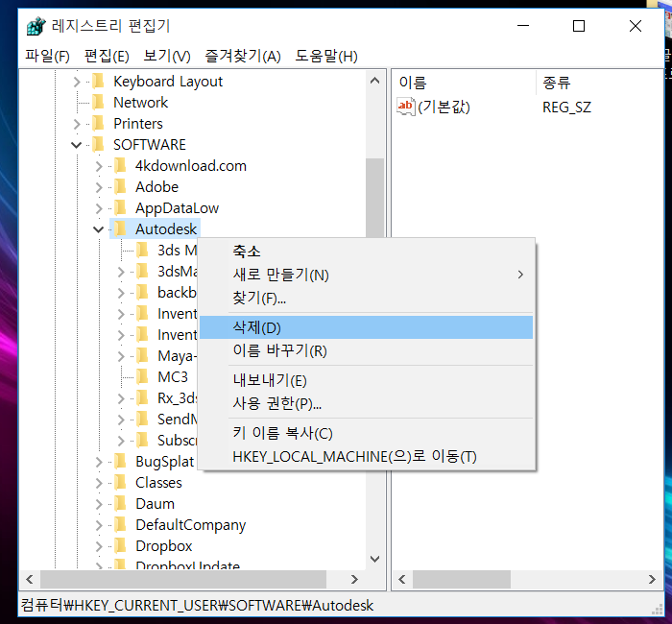The image size is (672, 624).
Task: Open the 편집(E) menu
Action: [x=107, y=56]
